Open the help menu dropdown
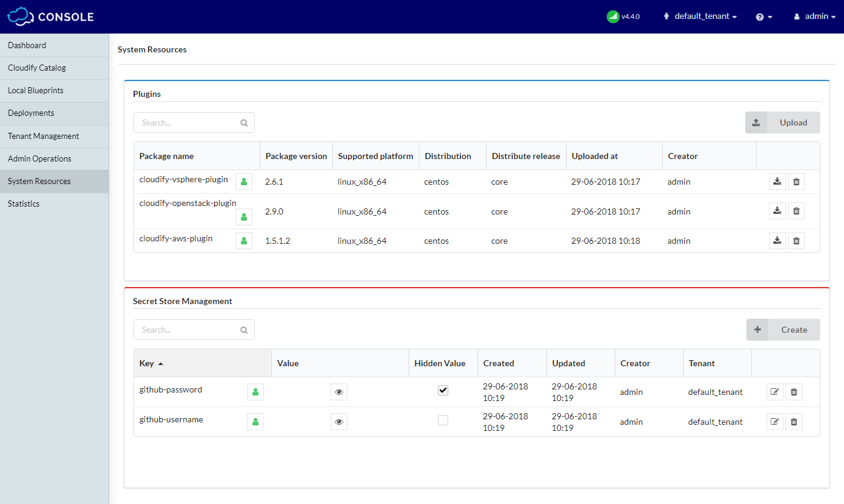 coord(764,17)
